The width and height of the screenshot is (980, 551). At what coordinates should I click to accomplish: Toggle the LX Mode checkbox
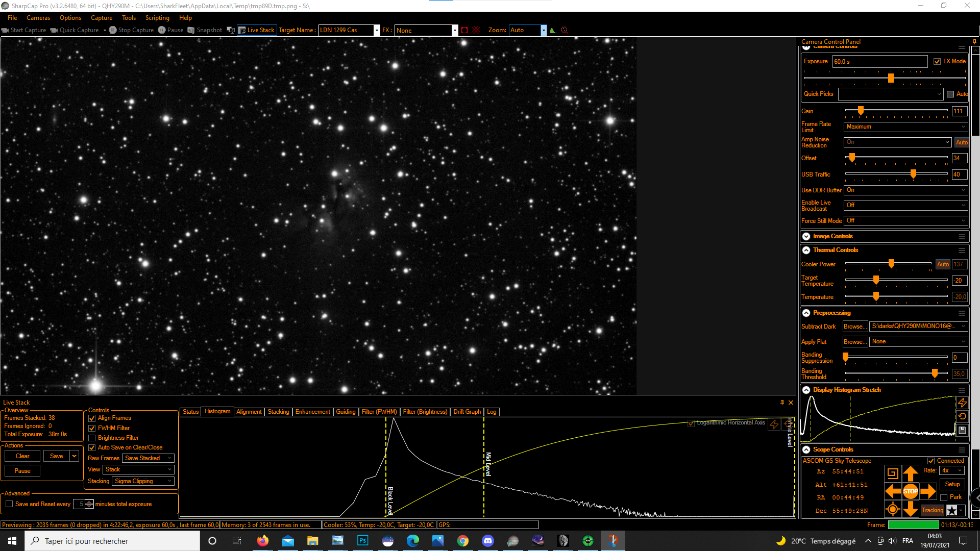point(937,61)
